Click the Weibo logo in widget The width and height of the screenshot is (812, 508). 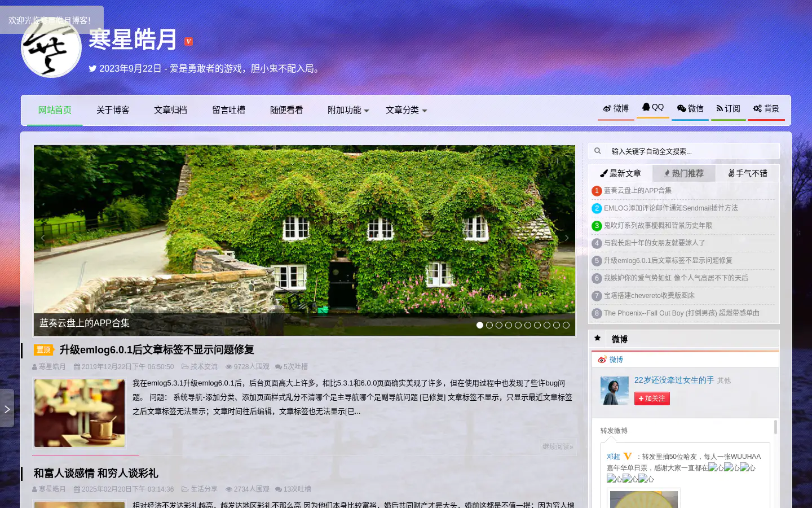point(602,360)
